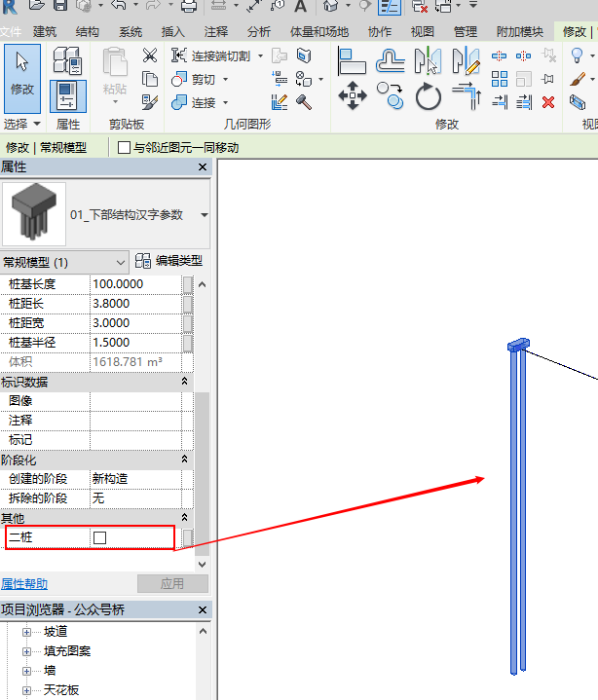Open the 系统 ribbon tab
The height and width of the screenshot is (700, 598).
(131, 32)
